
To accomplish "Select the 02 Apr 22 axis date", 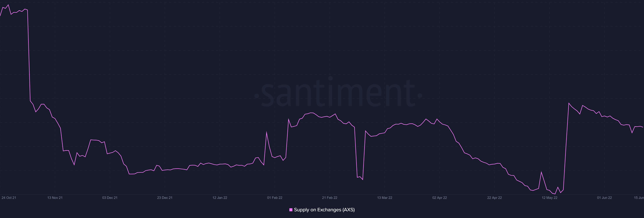I will point(440,198).
